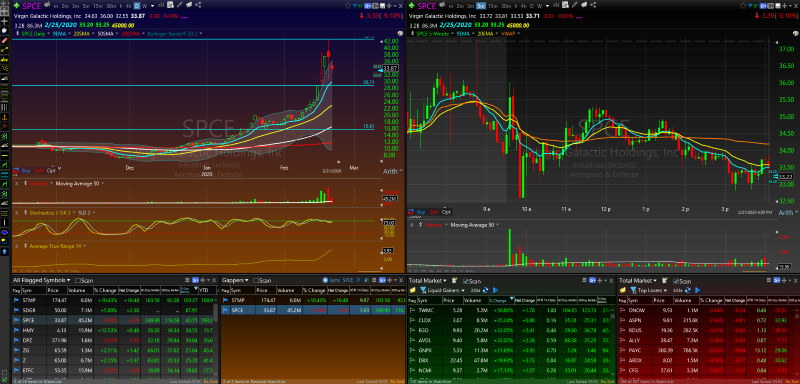Screen dimensions: 800x384
Task: Open the yellow folder icon in Liquid Gainers panel
Action: (x=412, y=290)
